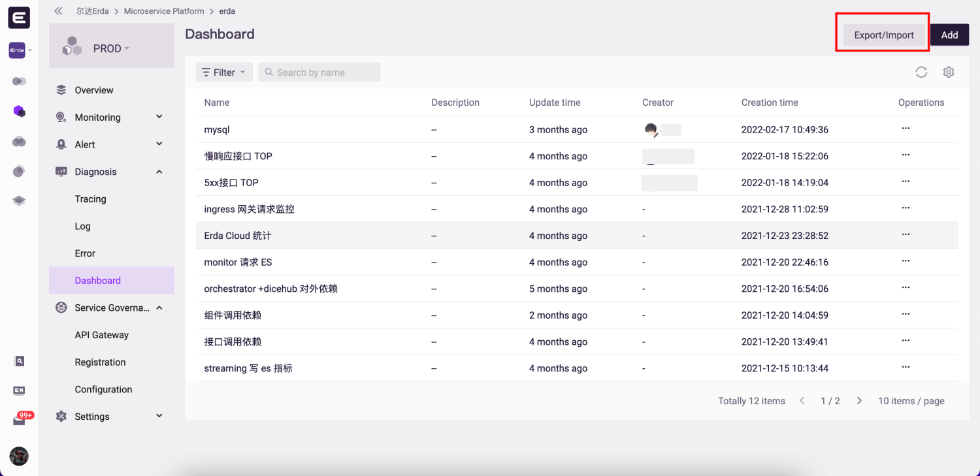Image resolution: width=980 pixels, height=476 pixels.
Task: Open the items per page selector
Action: tap(911, 401)
